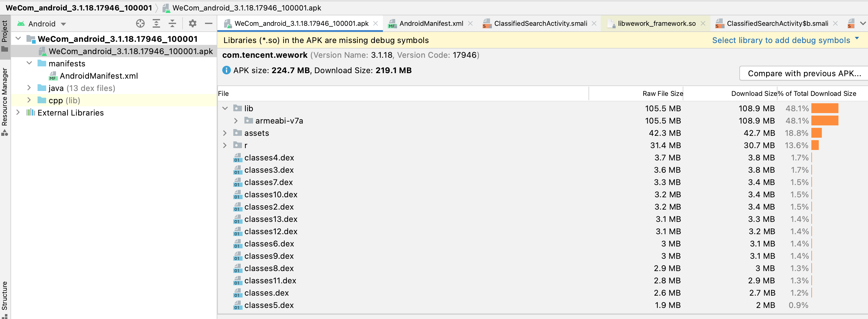Show hidden editor tabs dropdown arrow
This screenshot has height=319, width=868.
pyautogui.click(x=862, y=24)
